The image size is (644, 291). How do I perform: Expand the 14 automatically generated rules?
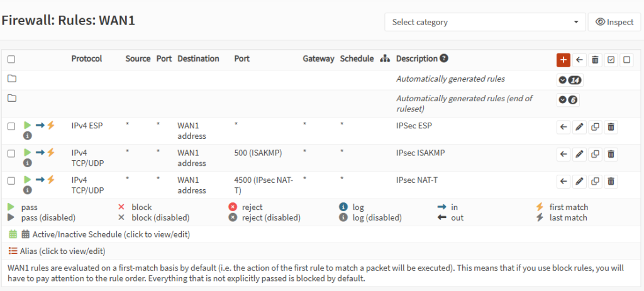[570, 80]
